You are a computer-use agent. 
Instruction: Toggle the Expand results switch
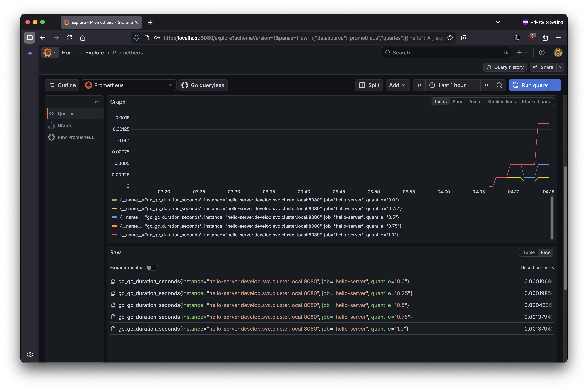point(152,268)
